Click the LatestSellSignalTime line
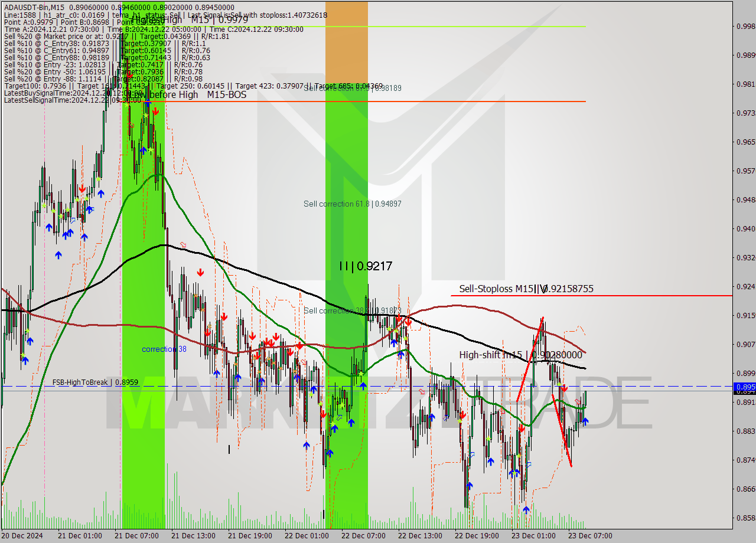This screenshot has height=543, width=756. click(x=74, y=100)
